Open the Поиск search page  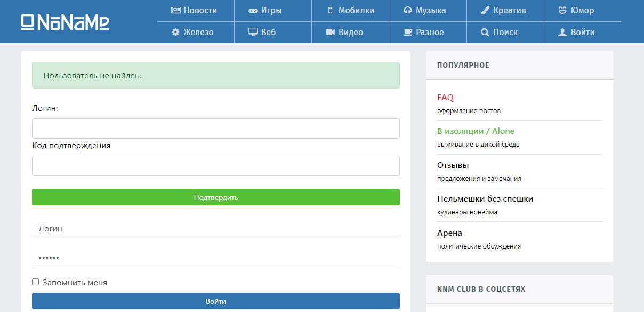[x=505, y=33]
